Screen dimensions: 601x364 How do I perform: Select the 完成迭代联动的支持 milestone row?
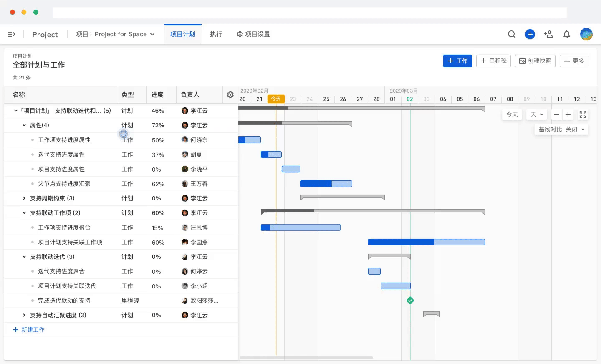(x=121, y=301)
